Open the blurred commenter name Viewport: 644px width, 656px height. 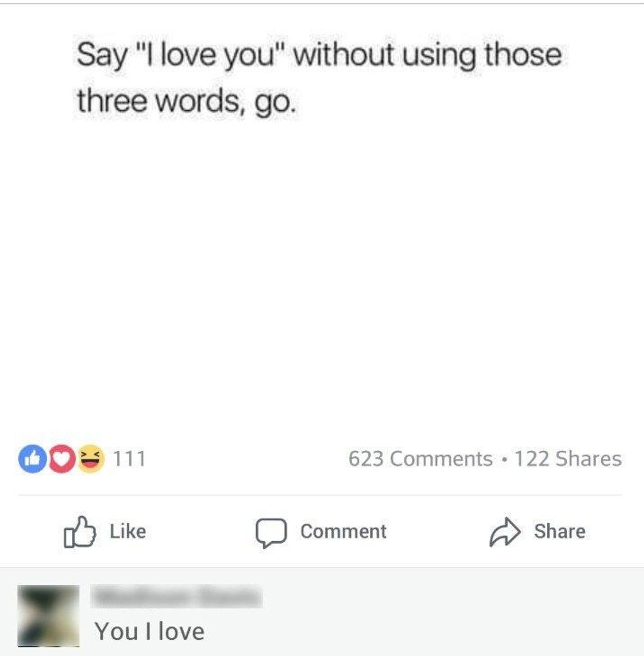point(178,596)
